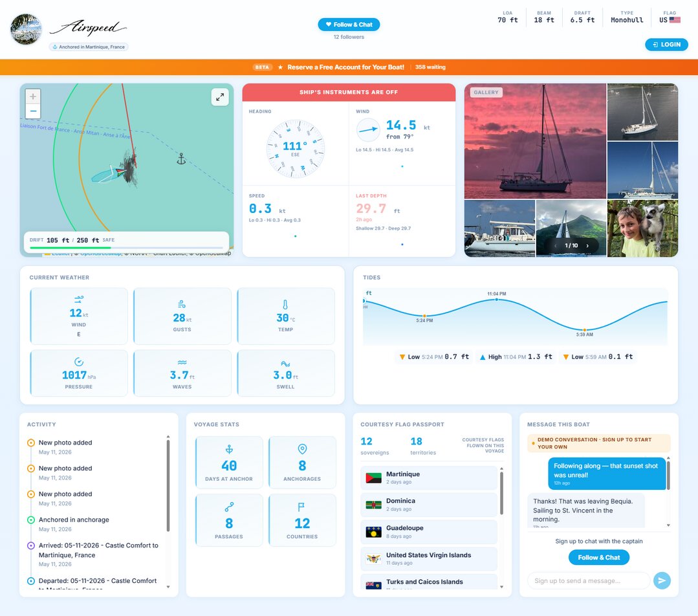Click the gusts icon in weather card
This screenshot has height=616, width=698.
pos(182,304)
